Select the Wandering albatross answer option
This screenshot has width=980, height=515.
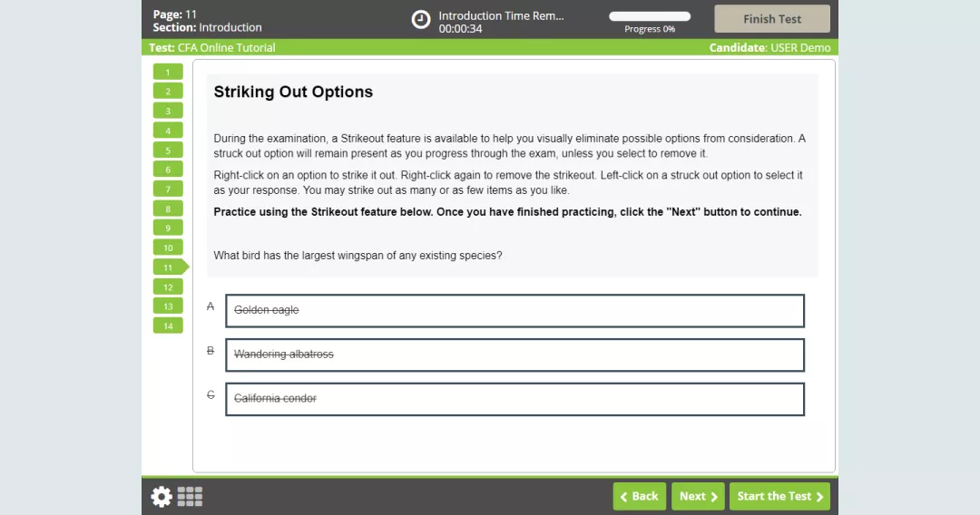(514, 355)
